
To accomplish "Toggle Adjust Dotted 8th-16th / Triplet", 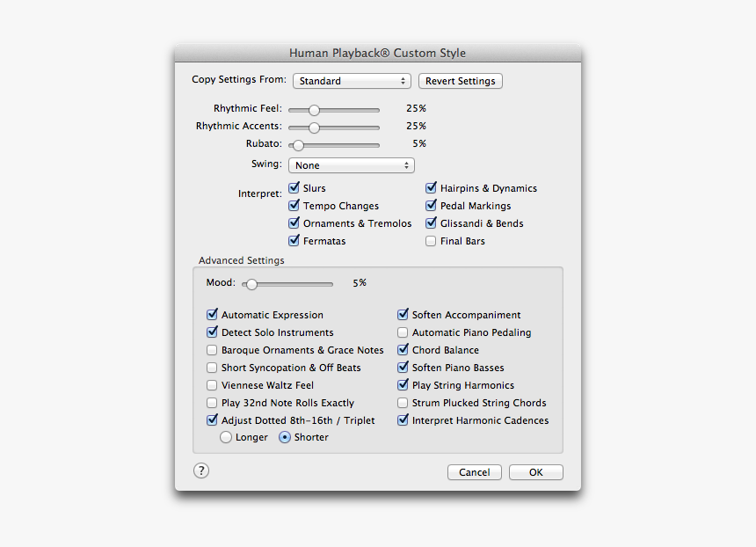I will pyautogui.click(x=212, y=420).
